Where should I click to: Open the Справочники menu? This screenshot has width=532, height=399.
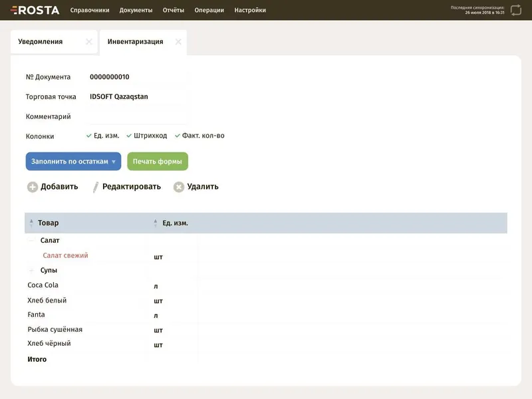coord(90,10)
